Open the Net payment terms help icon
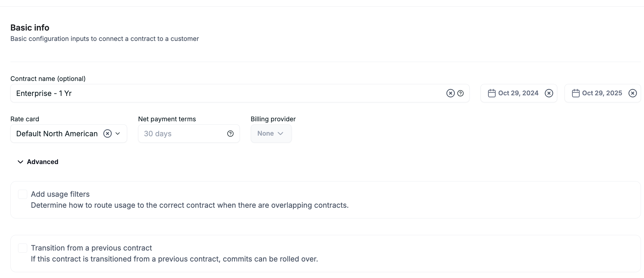The image size is (644, 278). pyautogui.click(x=230, y=134)
